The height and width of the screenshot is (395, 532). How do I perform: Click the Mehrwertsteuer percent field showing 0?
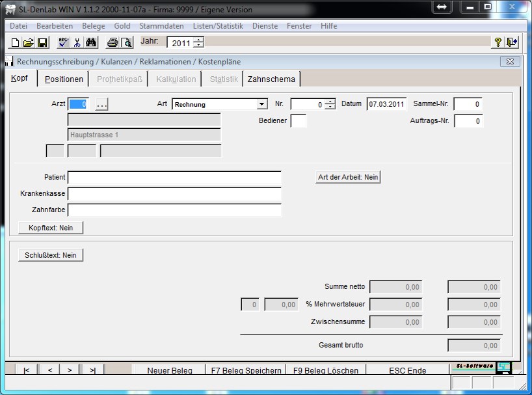tap(250, 305)
